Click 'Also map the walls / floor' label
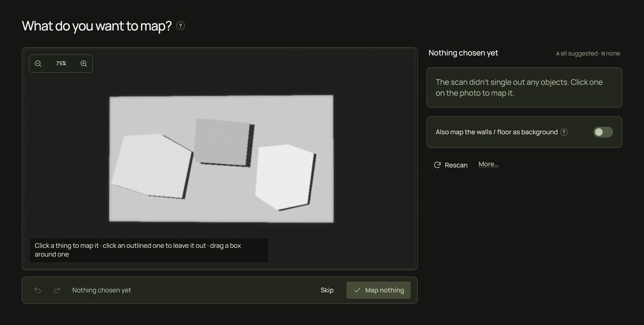The width and height of the screenshot is (644, 325). pos(496,132)
